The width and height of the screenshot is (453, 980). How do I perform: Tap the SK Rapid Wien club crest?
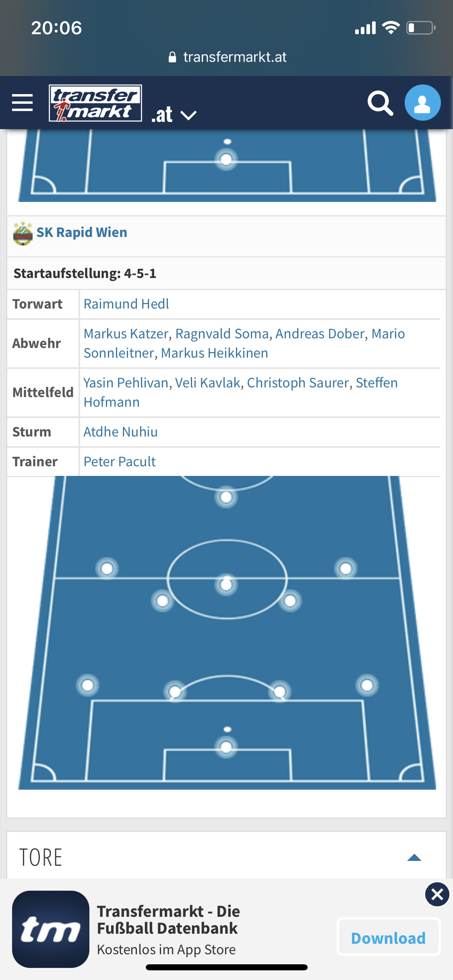pos(23,233)
